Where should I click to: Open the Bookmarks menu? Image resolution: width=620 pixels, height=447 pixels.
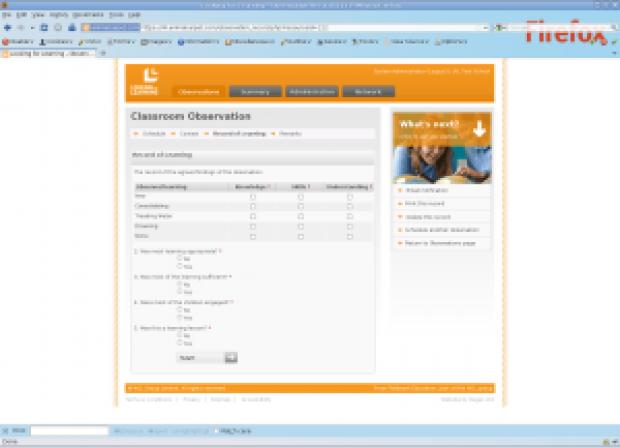(x=88, y=15)
